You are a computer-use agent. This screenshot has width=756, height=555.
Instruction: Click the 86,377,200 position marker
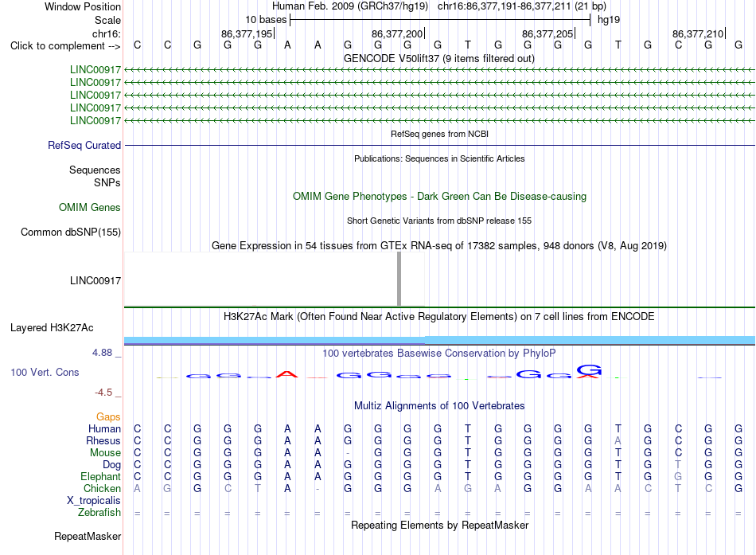coord(397,33)
